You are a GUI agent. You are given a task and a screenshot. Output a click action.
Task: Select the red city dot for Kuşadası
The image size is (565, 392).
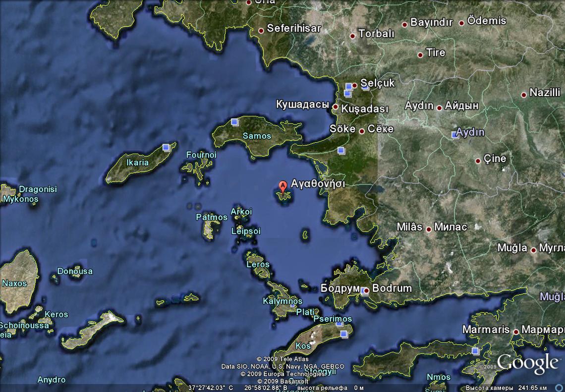tap(336, 107)
